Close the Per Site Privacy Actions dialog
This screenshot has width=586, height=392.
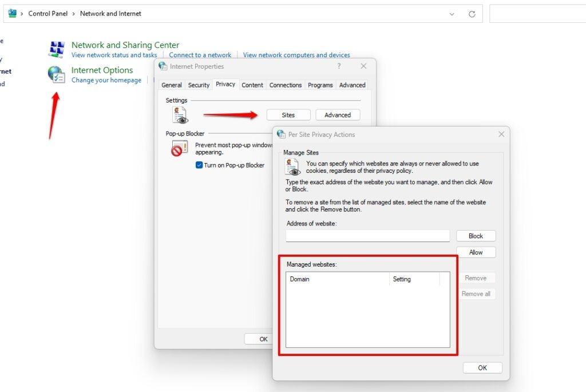point(501,134)
